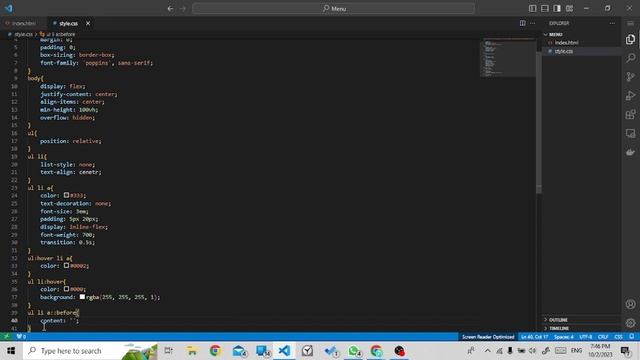Image resolution: width=640 pixels, height=360 pixels.
Task: Open notifications bell in status bar
Action: tap(632, 337)
